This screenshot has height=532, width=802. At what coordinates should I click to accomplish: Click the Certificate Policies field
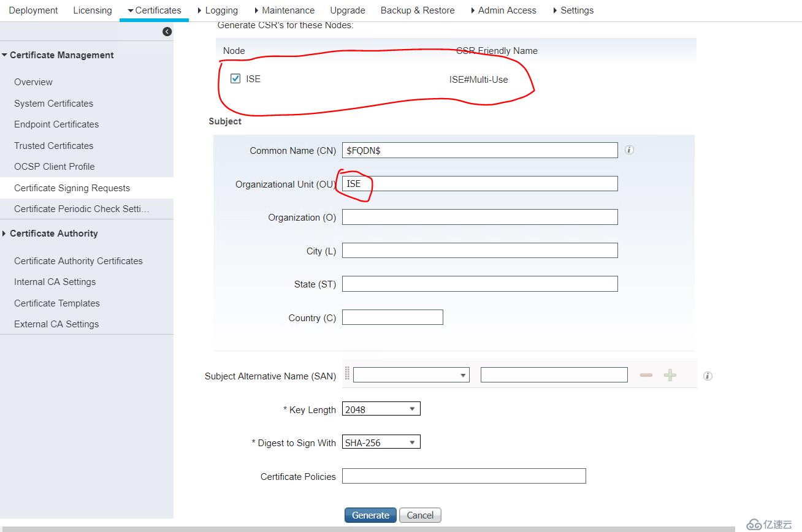pyautogui.click(x=464, y=476)
